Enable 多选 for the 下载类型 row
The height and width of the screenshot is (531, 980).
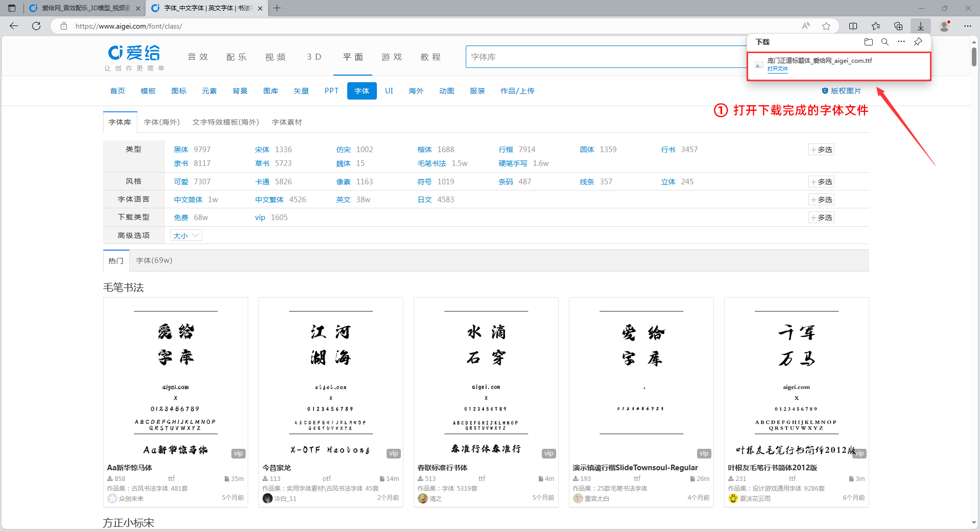click(x=822, y=218)
